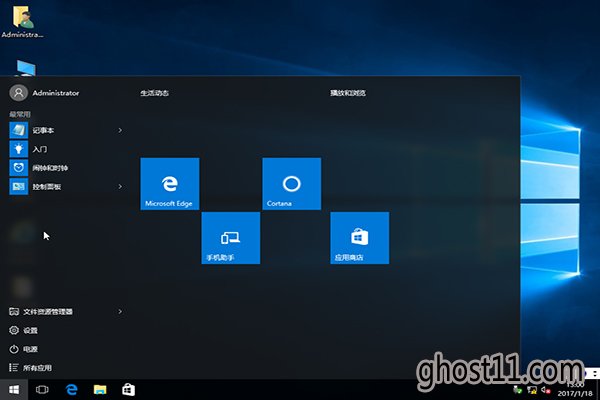Image resolution: width=600 pixels, height=400 pixels.
Task: Click the 最常用 section label
Action: tap(20, 114)
